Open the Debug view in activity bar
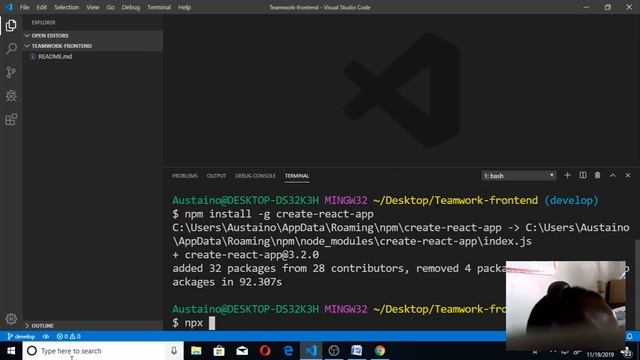The image size is (640, 360). [11, 96]
